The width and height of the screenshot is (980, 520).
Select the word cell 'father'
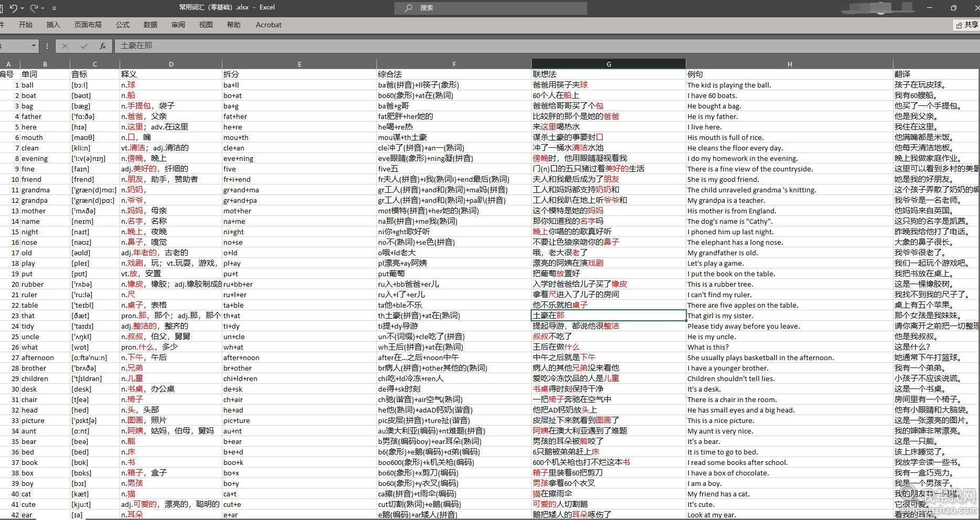45,116
